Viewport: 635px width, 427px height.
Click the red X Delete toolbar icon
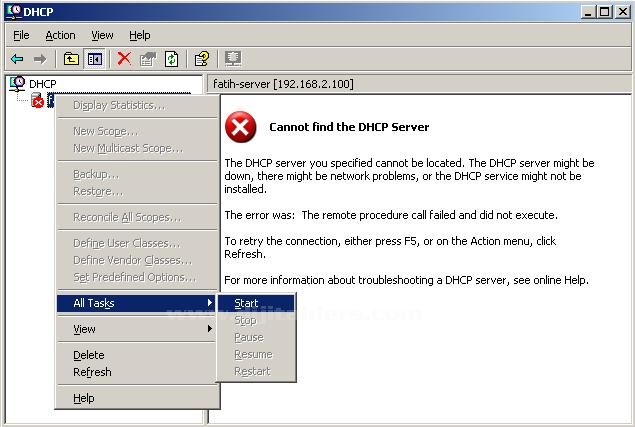pos(124,59)
